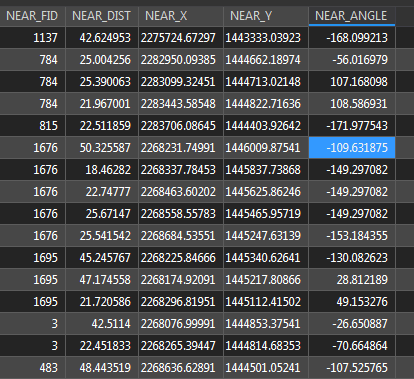This screenshot has width=414, height=379.
Task: Select NEAR_X value 2283443.58548
Action: click(180, 104)
